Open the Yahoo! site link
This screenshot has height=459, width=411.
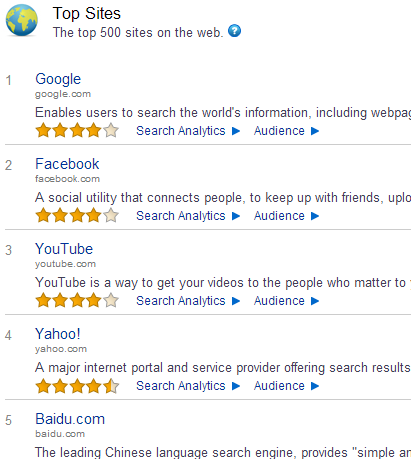click(58, 334)
